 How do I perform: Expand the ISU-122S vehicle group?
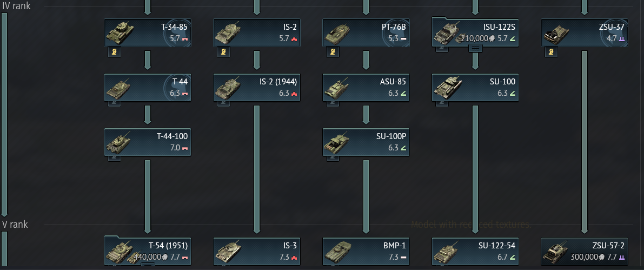[x=476, y=48]
